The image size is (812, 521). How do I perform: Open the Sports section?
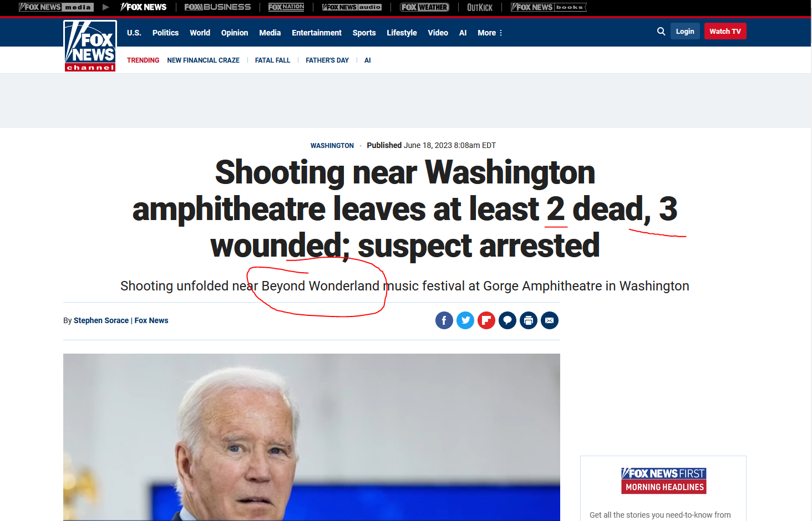[364, 33]
